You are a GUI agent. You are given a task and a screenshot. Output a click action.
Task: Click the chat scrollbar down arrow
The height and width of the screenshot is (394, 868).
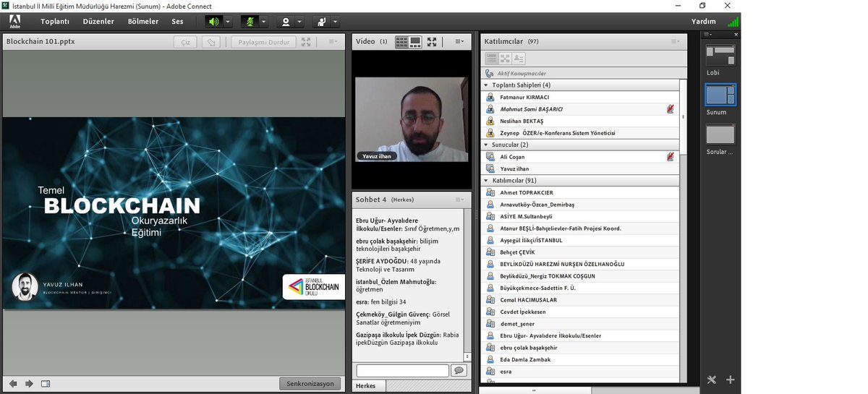point(467,356)
